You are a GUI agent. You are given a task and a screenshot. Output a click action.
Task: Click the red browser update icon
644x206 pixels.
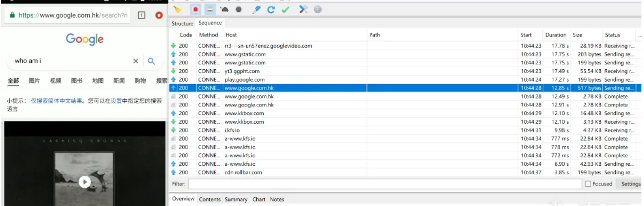point(159,15)
